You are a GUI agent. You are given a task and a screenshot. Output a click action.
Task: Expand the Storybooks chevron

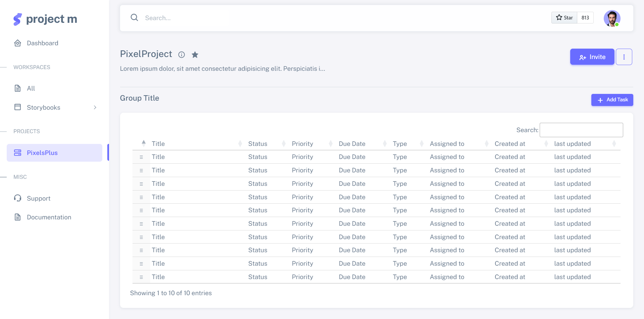(95, 107)
